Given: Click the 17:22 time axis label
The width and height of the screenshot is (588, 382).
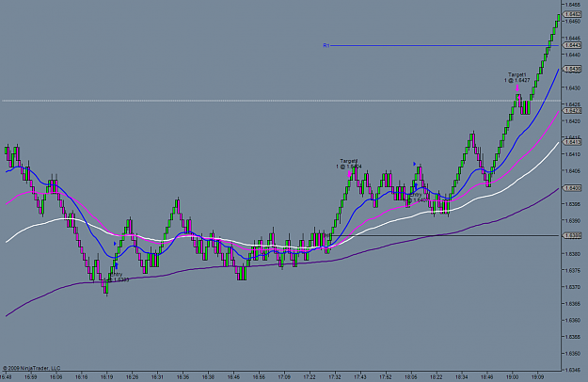Looking at the screenshot, I should (310, 376).
